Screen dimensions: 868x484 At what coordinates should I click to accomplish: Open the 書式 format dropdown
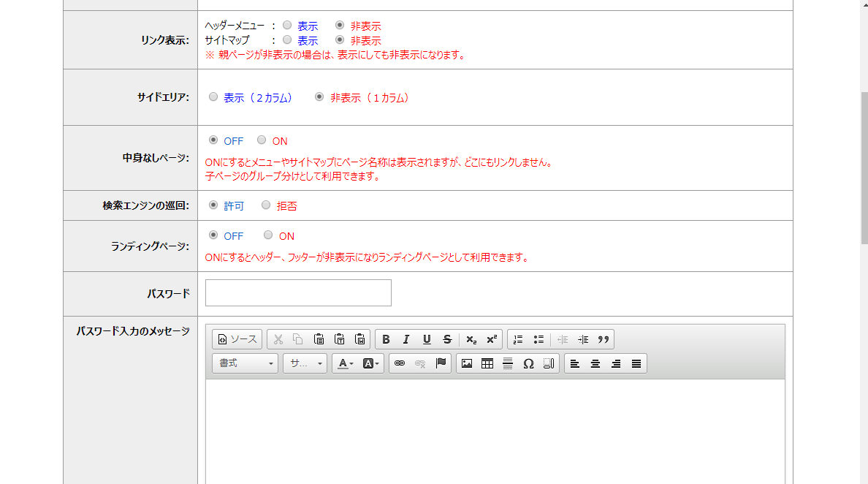coord(245,363)
